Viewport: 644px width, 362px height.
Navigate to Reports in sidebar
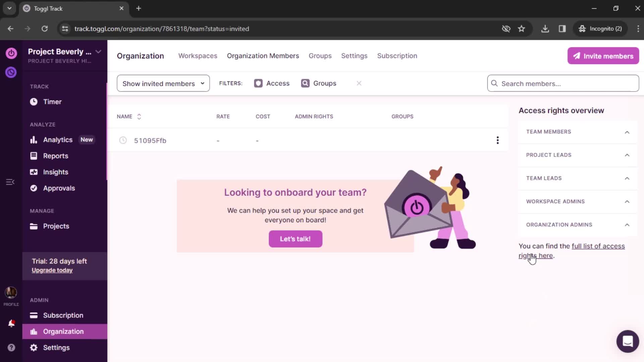click(56, 156)
